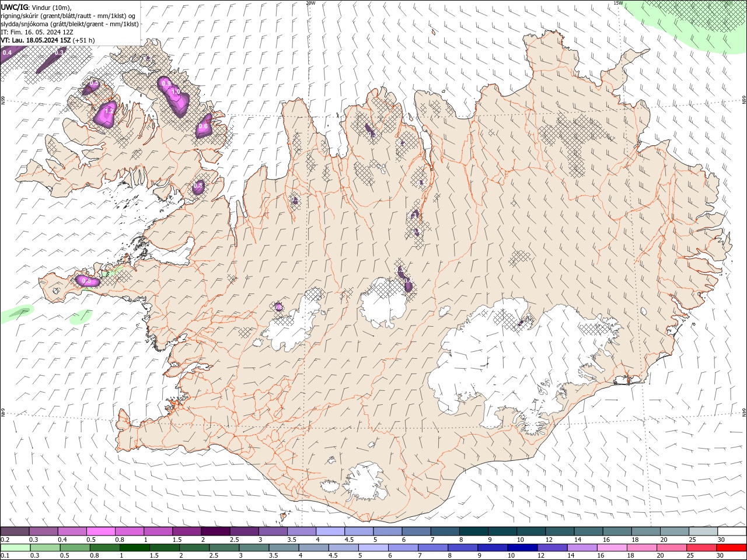747x560 pixels.
Task: Click the '0.3' contour label over the sea
Action: click(x=59, y=52)
